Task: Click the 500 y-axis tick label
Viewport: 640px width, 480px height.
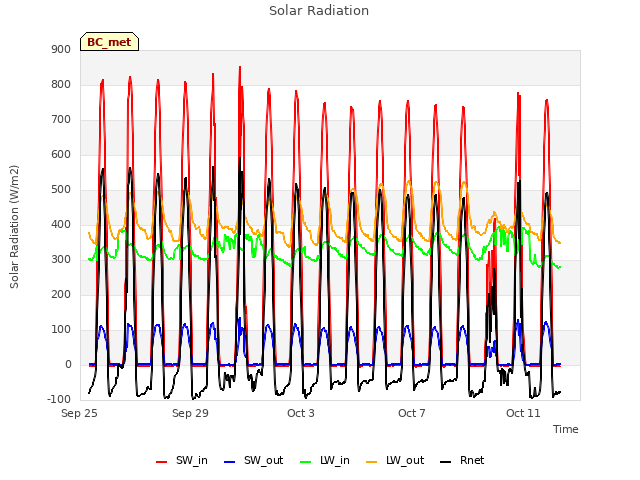Action: point(61,190)
